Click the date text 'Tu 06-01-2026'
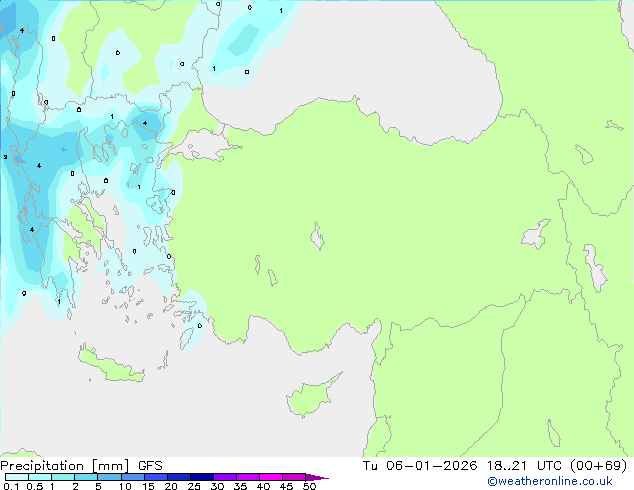This screenshot has height=490, width=634. [x=420, y=466]
